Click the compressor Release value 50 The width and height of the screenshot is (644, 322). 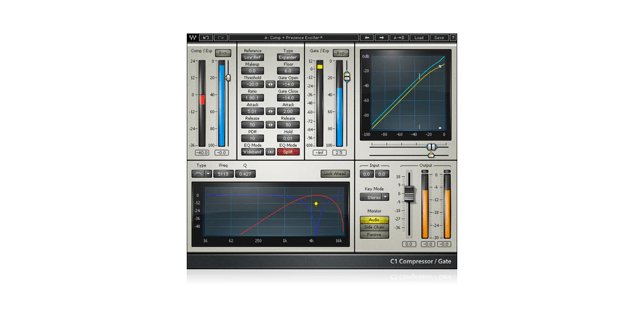(252, 125)
